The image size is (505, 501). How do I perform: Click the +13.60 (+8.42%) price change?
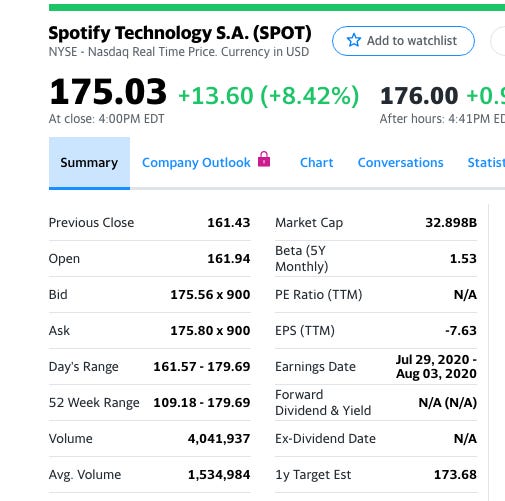[269, 96]
